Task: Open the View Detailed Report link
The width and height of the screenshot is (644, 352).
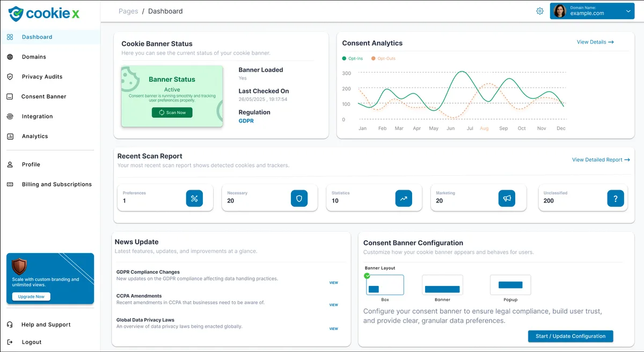Action: [601, 160]
